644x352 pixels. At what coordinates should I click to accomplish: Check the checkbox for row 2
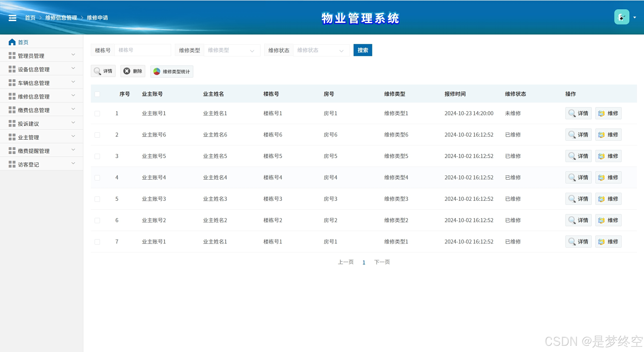pos(97,135)
